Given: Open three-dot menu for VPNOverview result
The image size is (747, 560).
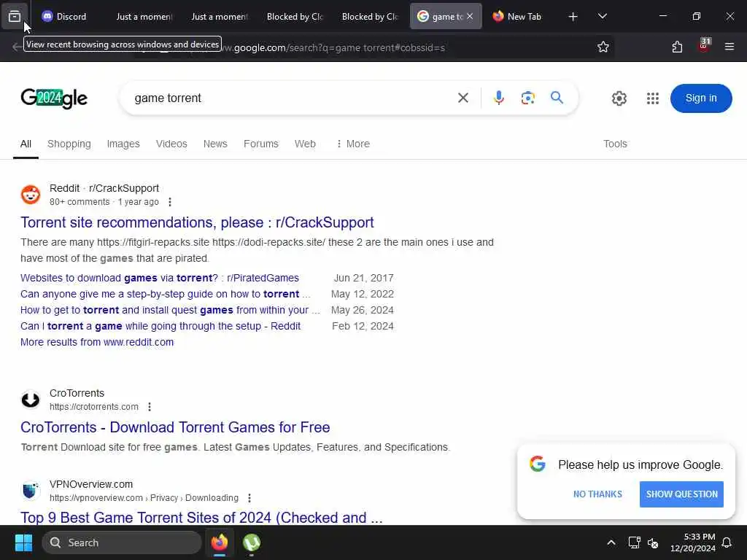Looking at the screenshot, I should 249,497.
